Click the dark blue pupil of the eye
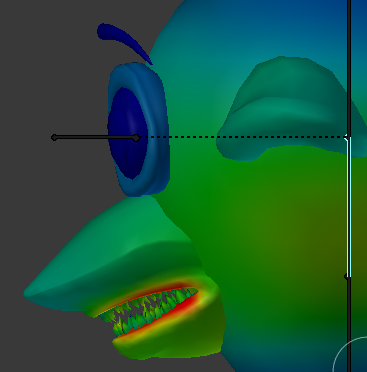367x372 pixels. tap(127, 133)
